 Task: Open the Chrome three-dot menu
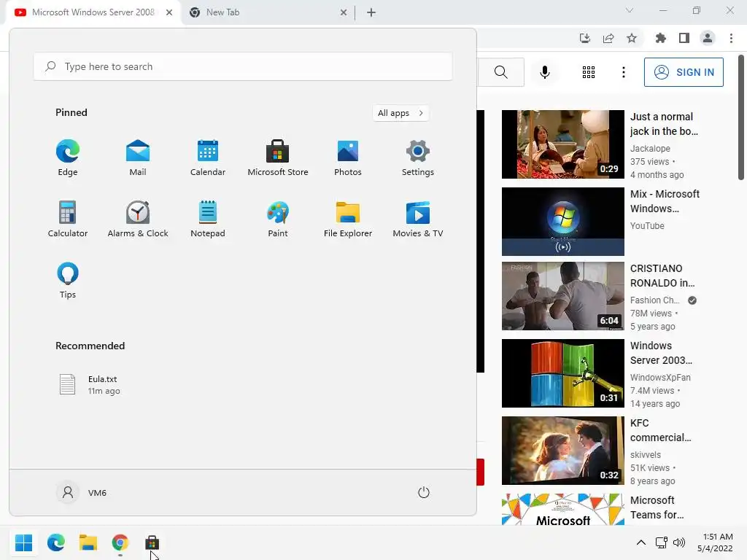point(731,38)
